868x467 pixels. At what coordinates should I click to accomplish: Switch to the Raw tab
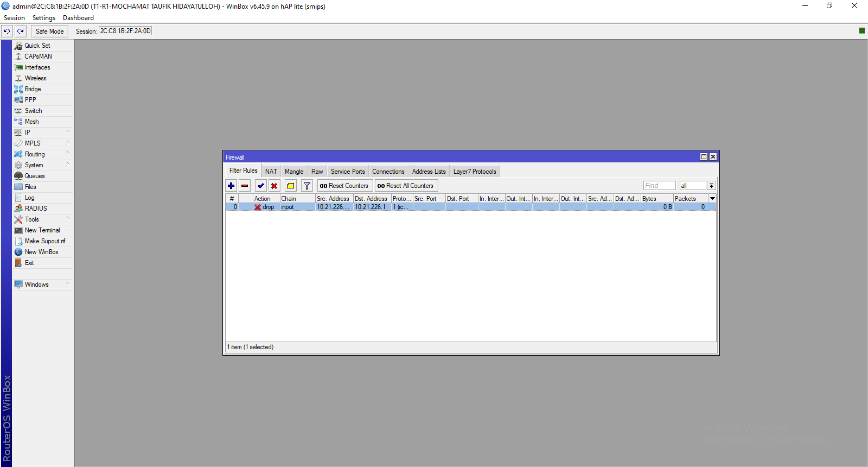click(x=317, y=172)
